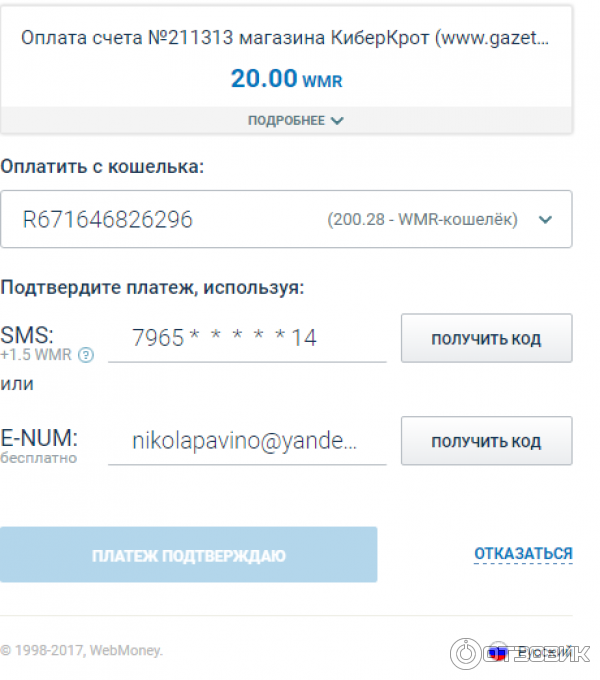
Task: Click the SMS confirmation method label
Action: (27, 334)
